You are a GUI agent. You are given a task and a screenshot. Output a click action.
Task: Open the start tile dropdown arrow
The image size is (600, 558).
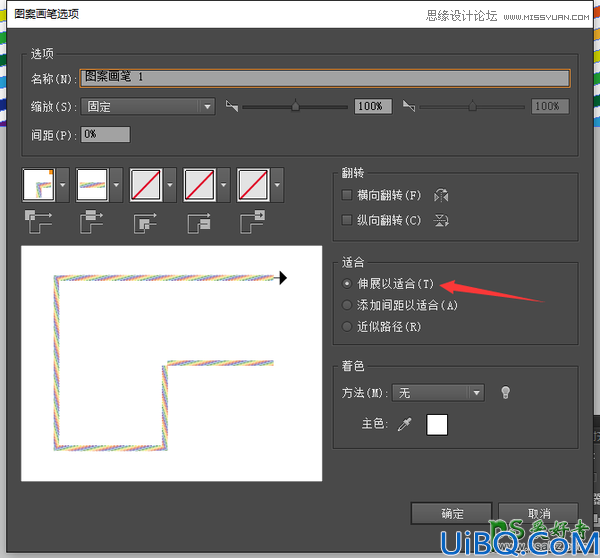coord(223,185)
